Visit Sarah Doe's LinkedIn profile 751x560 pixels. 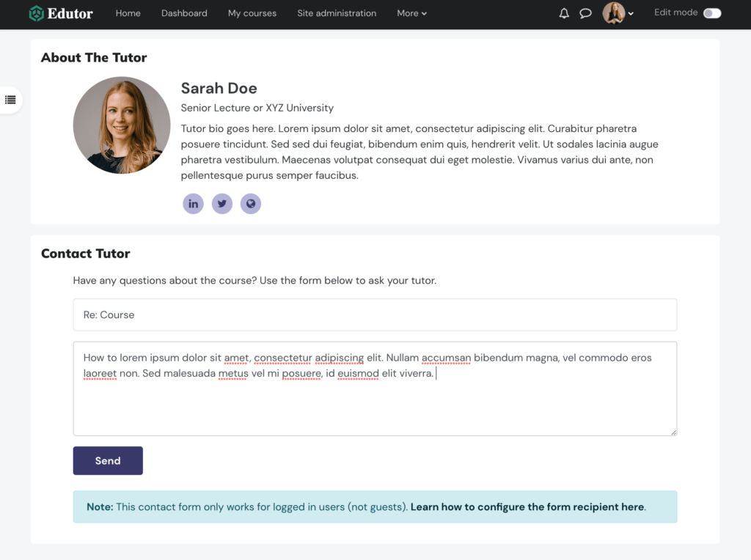[x=193, y=203]
